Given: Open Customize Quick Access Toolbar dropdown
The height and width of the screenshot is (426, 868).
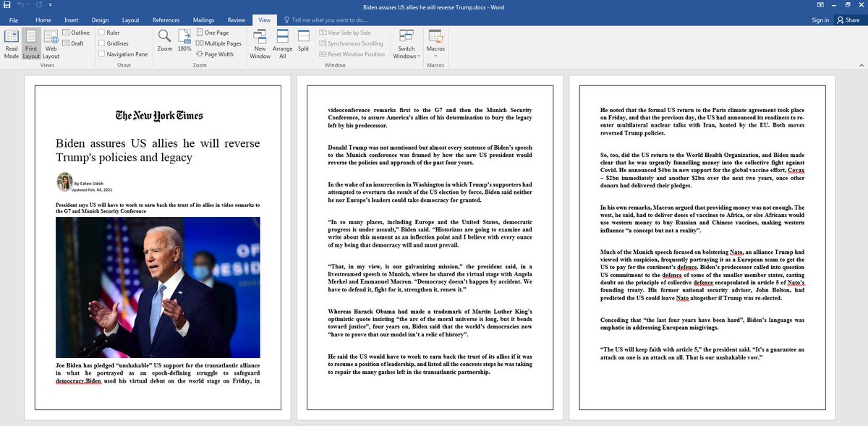Looking at the screenshot, I should [50, 6].
